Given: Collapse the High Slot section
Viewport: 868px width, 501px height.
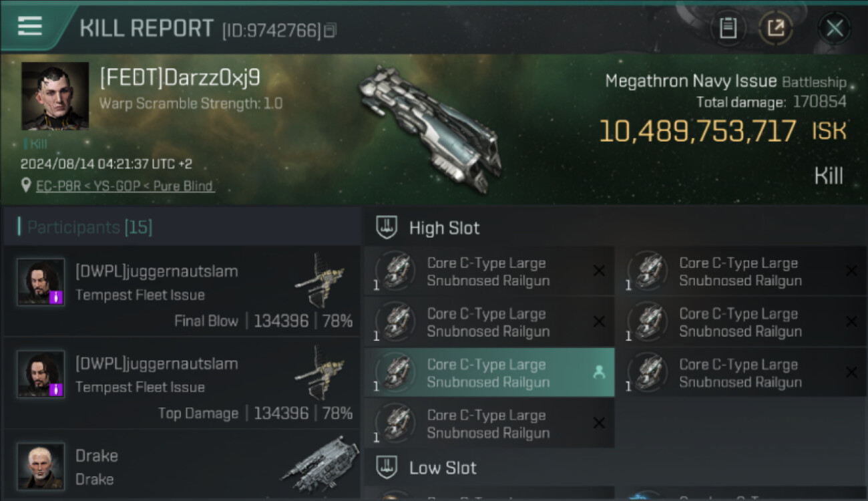Looking at the screenshot, I should click(x=427, y=228).
